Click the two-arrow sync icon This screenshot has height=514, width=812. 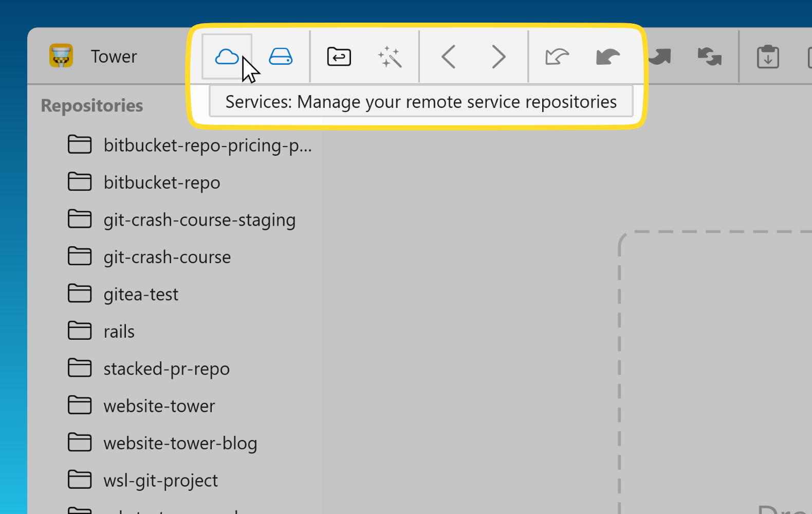pyautogui.click(x=709, y=57)
